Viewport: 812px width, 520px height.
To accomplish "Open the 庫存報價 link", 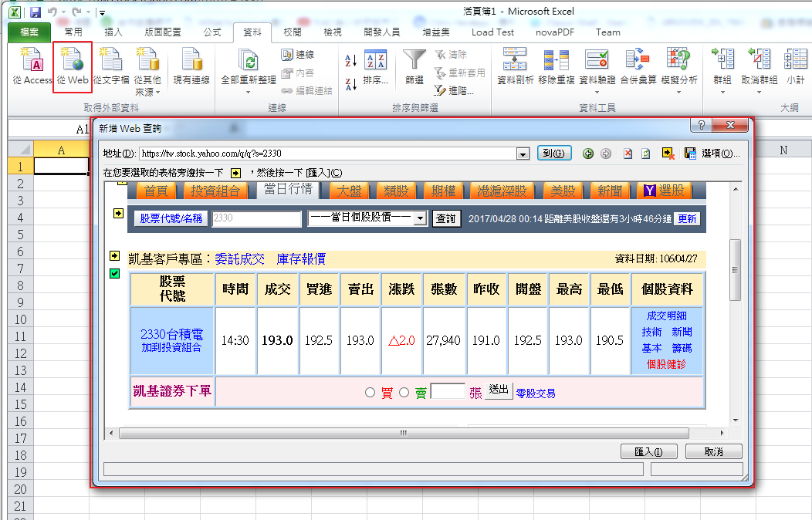I will tap(301, 258).
